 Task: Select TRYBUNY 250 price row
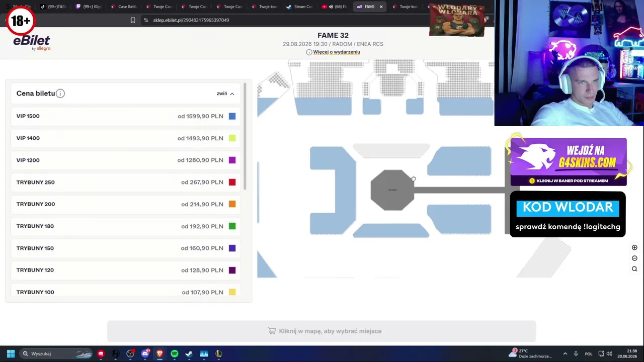coord(126,182)
